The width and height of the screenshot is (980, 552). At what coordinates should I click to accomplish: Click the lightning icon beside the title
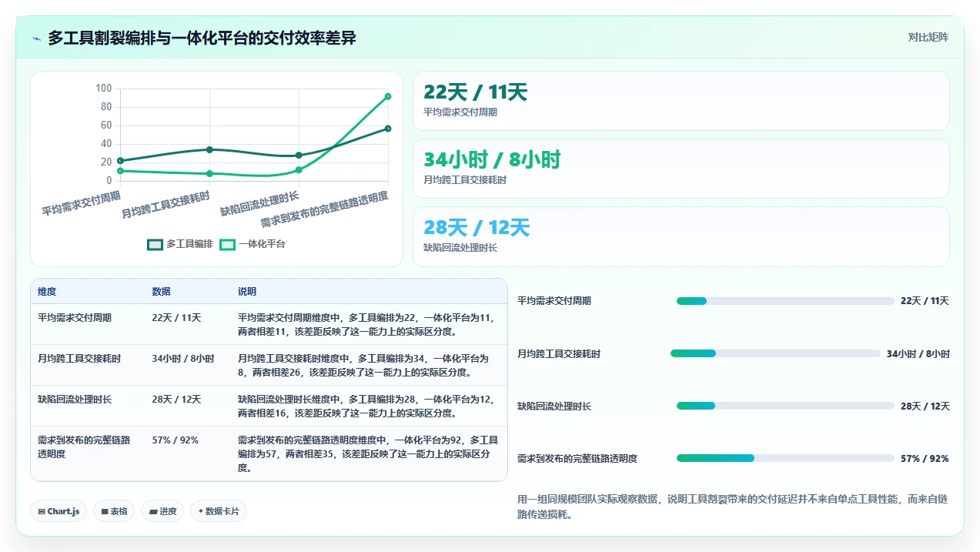pyautogui.click(x=36, y=38)
